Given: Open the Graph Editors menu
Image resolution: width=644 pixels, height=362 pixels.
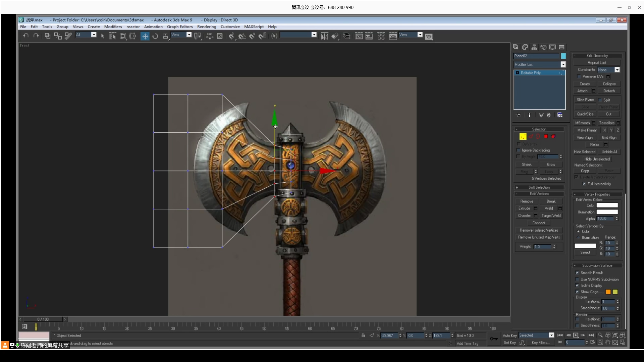Looking at the screenshot, I should point(180,27).
